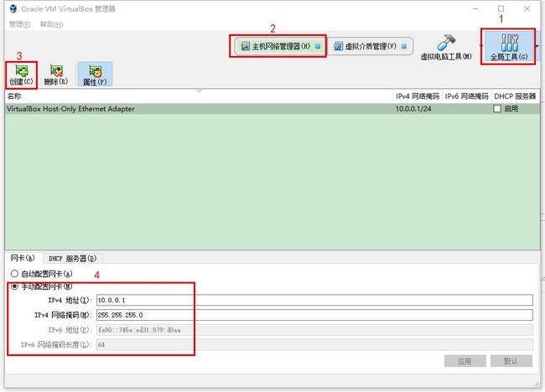Sort by 名称 column header

click(199, 96)
